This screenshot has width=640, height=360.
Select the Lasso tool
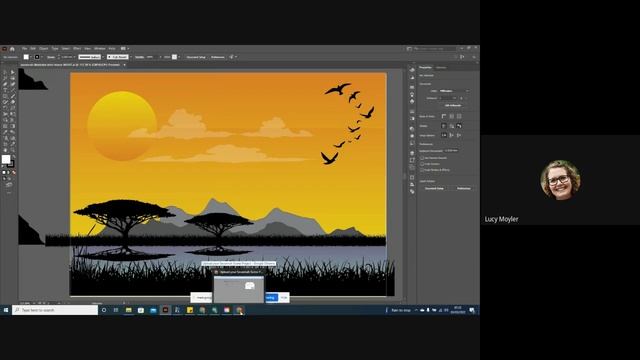[13, 78]
